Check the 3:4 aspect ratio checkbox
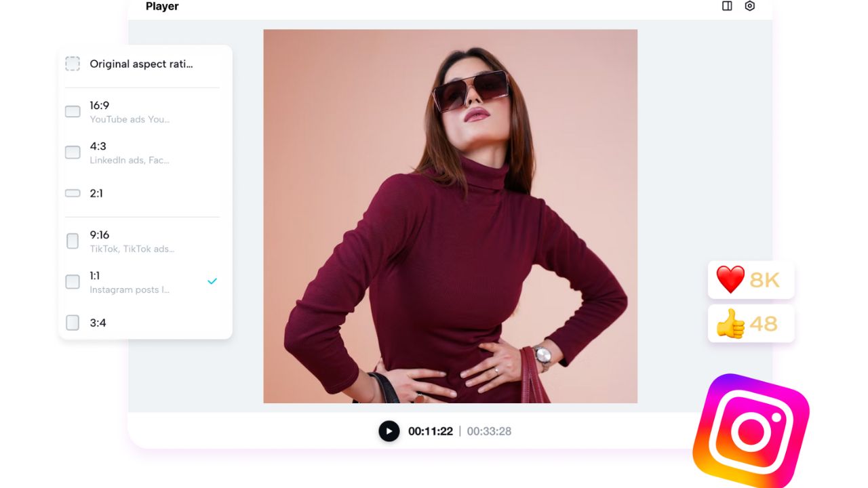 (x=73, y=323)
